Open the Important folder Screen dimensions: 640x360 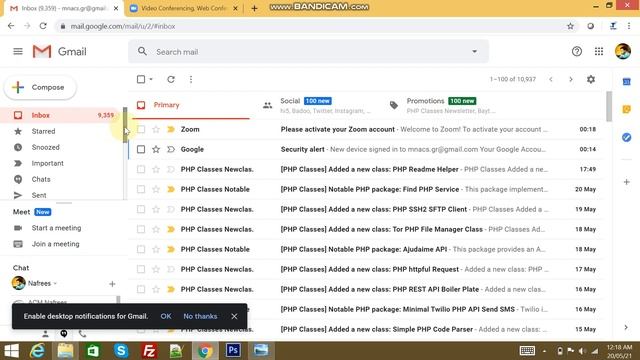point(61,163)
